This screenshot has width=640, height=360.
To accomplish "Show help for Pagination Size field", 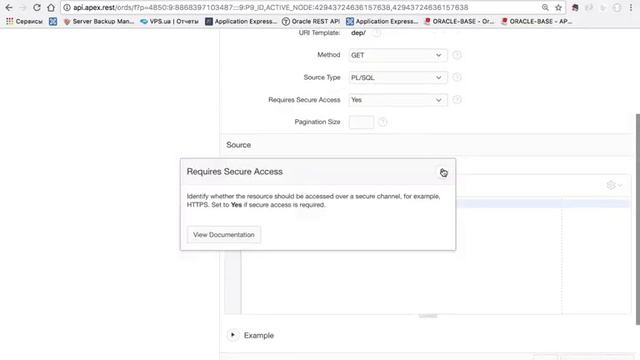I will (382, 122).
